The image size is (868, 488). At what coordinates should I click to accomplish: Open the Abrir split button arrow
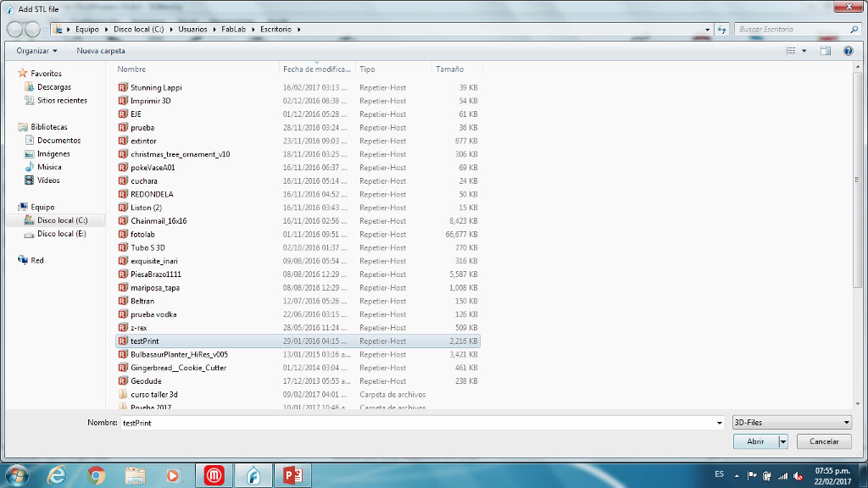782,441
